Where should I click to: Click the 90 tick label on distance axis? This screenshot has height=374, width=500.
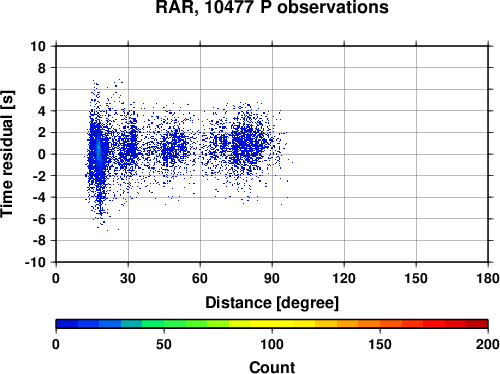point(272,278)
